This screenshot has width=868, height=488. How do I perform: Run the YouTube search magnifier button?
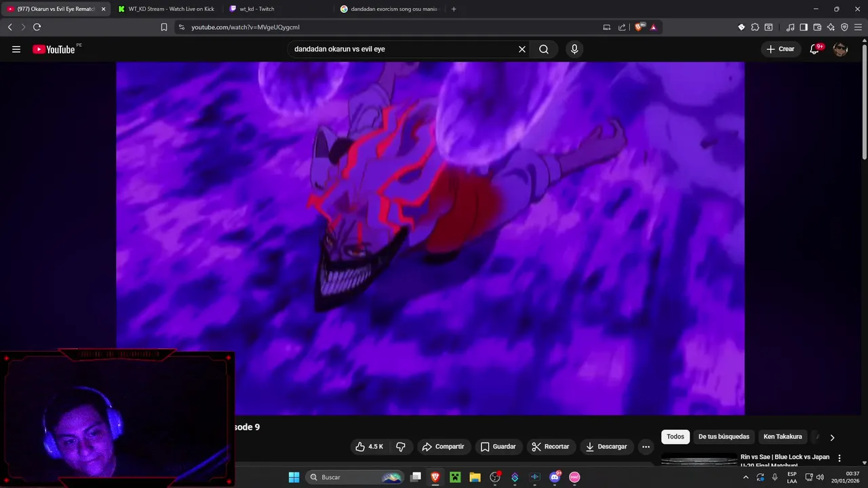544,49
